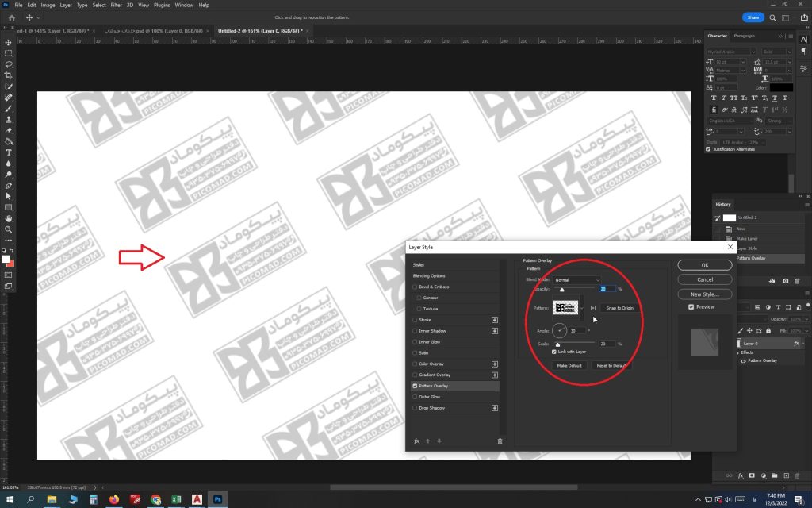812x508 pixels.
Task: Open Photoshop from the Windows taskbar
Action: [x=217, y=500]
